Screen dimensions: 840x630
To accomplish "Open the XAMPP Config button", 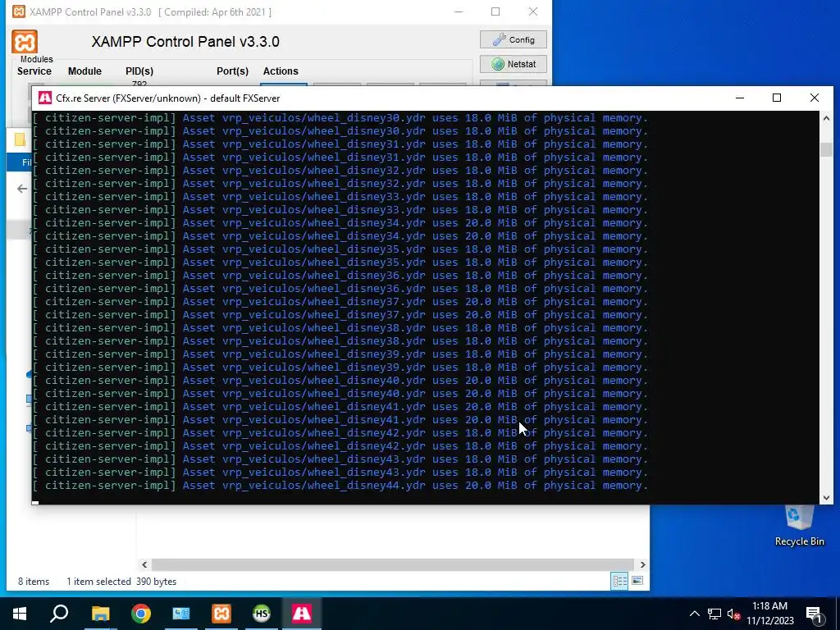I will click(x=514, y=39).
